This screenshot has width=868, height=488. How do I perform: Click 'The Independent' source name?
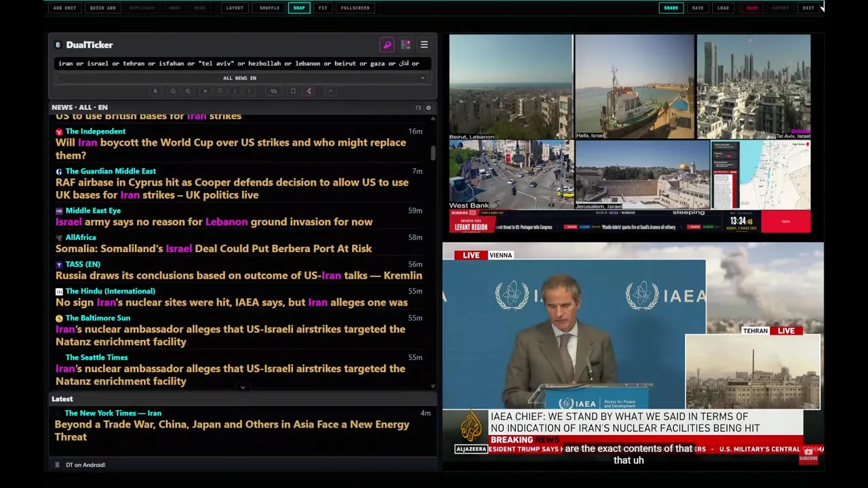click(96, 131)
